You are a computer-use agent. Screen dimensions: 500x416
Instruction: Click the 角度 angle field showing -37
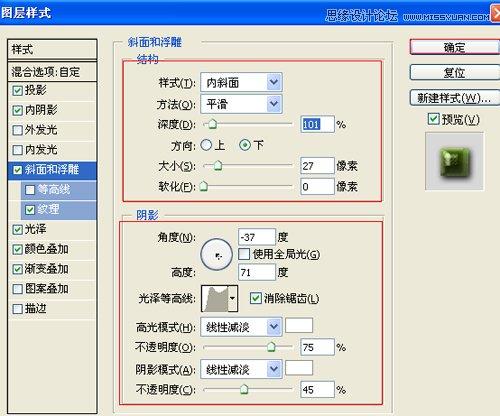pos(257,237)
